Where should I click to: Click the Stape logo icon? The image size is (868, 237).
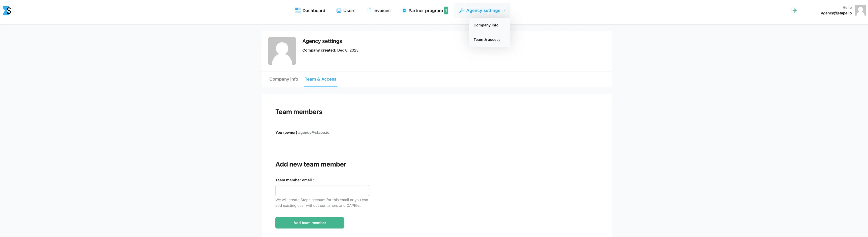pos(7,11)
